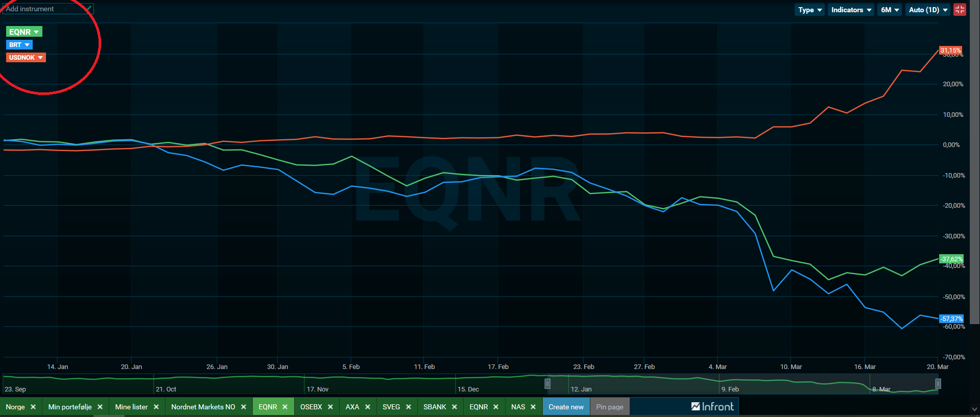This screenshot has width=980, height=417.
Task: Close the Norge tab
Action: (x=33, y=407)
